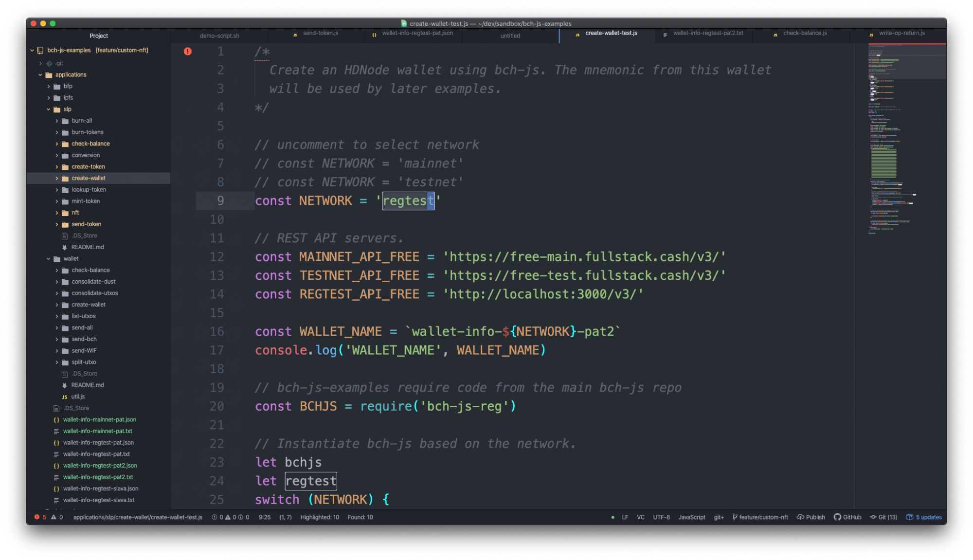Image resolution: width=973 pixels, height=560 pixels.
Task: Expand the mint-token folder chevron
Action: 57,201
